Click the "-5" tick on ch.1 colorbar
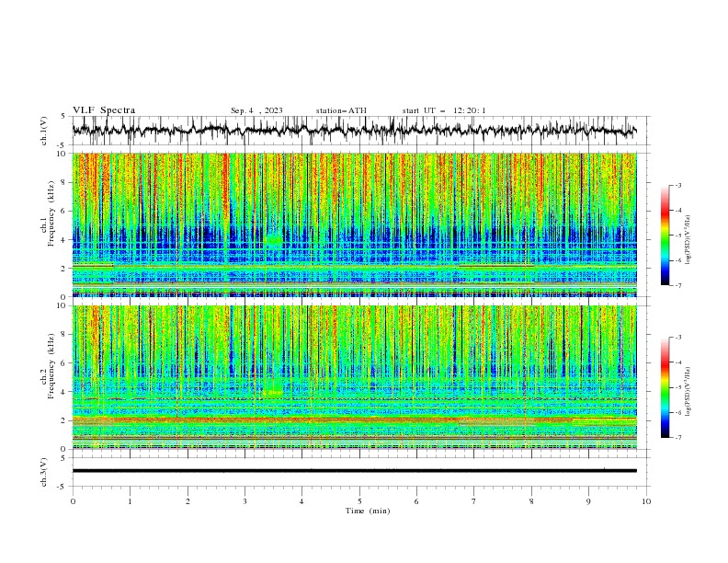The width and height of the screenshot is (728, 563). pyautogui.click(x=678, y=236)
